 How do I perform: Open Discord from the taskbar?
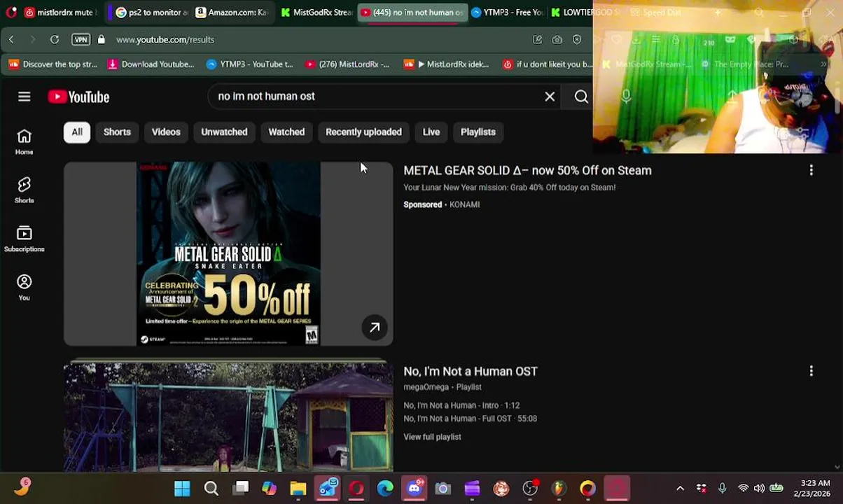coord(414,489)
